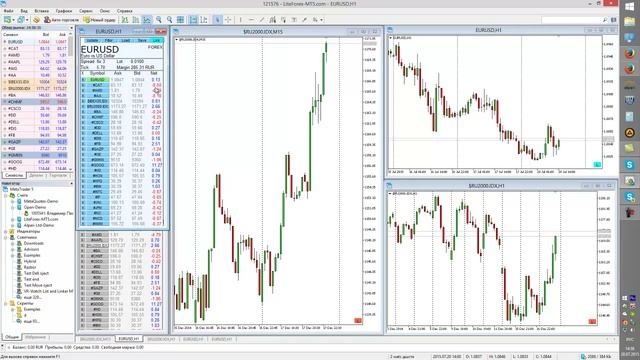The width and height of the screenshot is (640, 360).
Task: Open Firefox from the Windows taskbar
Action: (630, 53)
